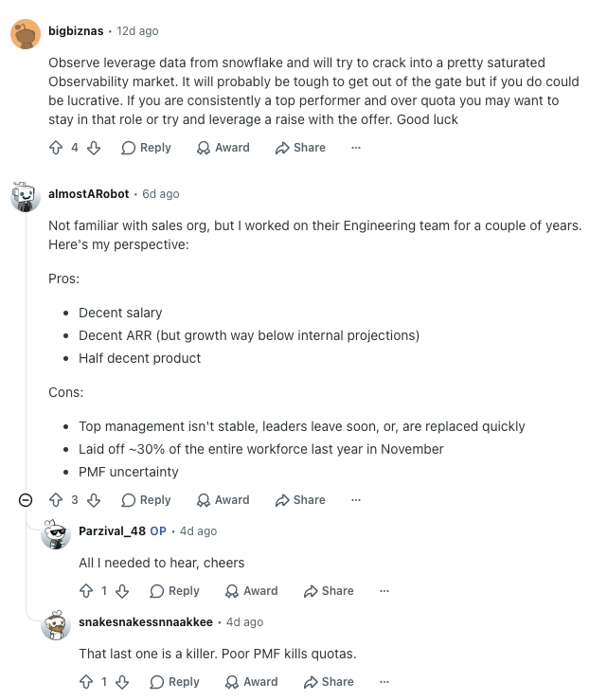Downvote Parzival_48's reply
The image size is (607, 700).
[122, 591]
